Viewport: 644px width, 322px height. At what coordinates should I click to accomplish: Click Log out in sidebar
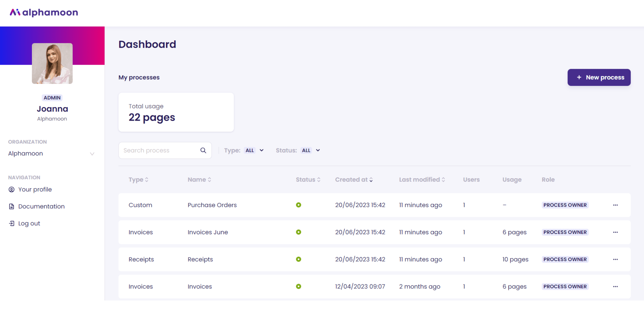29,224
